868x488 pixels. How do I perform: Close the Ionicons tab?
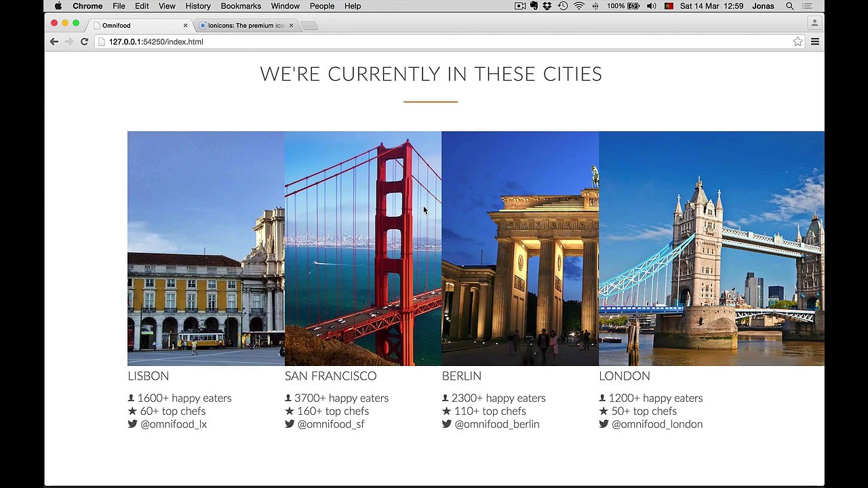(291, 26)
